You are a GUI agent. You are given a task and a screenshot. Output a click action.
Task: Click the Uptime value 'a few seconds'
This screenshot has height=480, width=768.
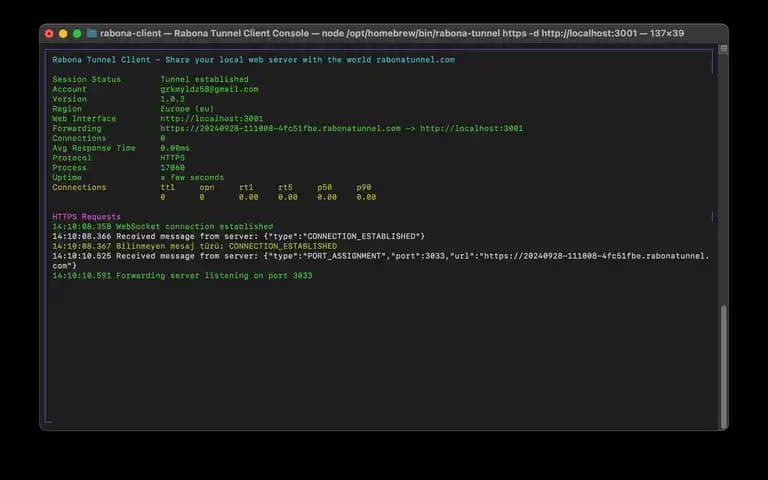[192, 177]
